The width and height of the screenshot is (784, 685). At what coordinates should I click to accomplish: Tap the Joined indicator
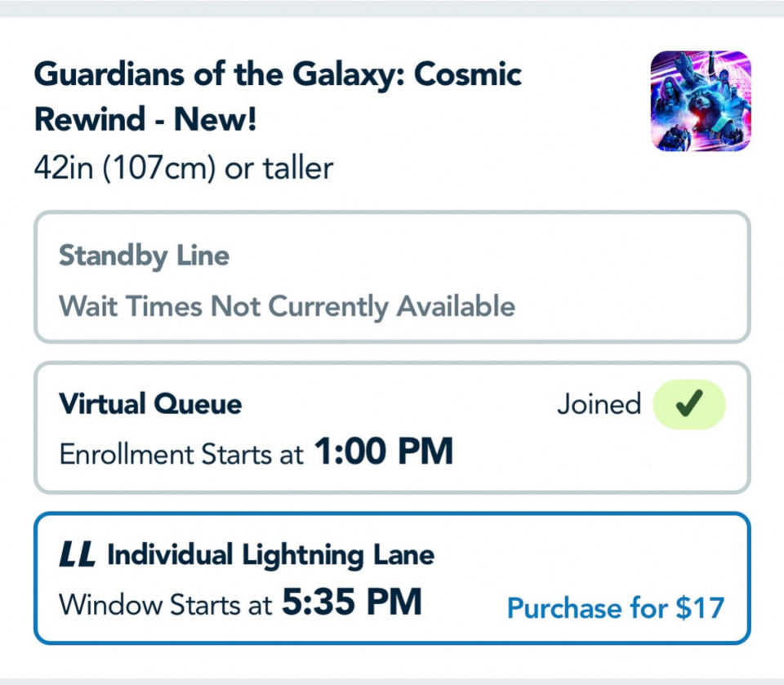(x=601, y=403)
